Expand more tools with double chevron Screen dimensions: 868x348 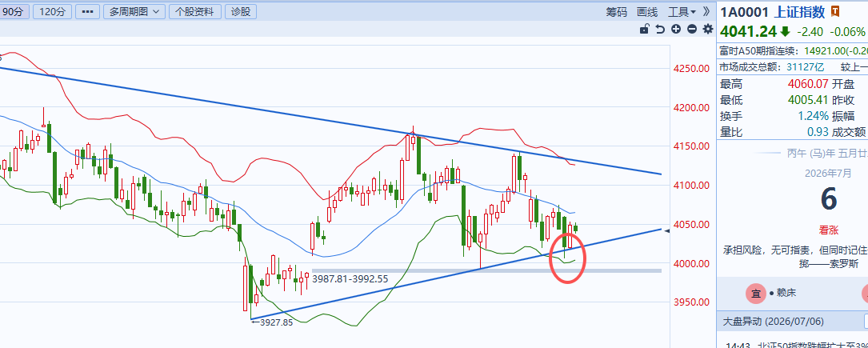(x=706, y=12)
